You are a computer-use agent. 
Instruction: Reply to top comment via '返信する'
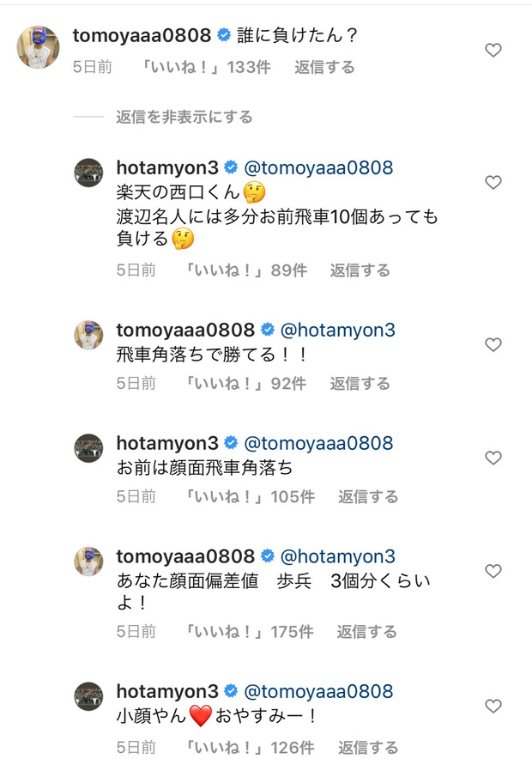324,67
